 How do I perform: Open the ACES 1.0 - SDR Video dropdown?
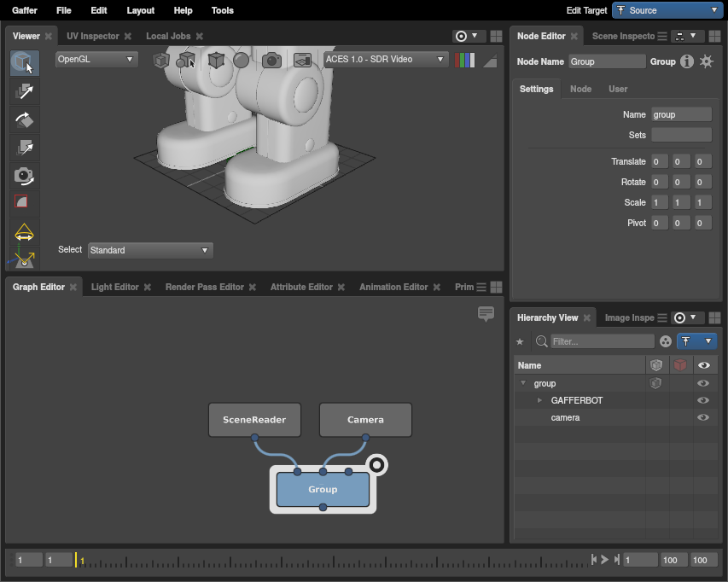[x=386, y=60]
